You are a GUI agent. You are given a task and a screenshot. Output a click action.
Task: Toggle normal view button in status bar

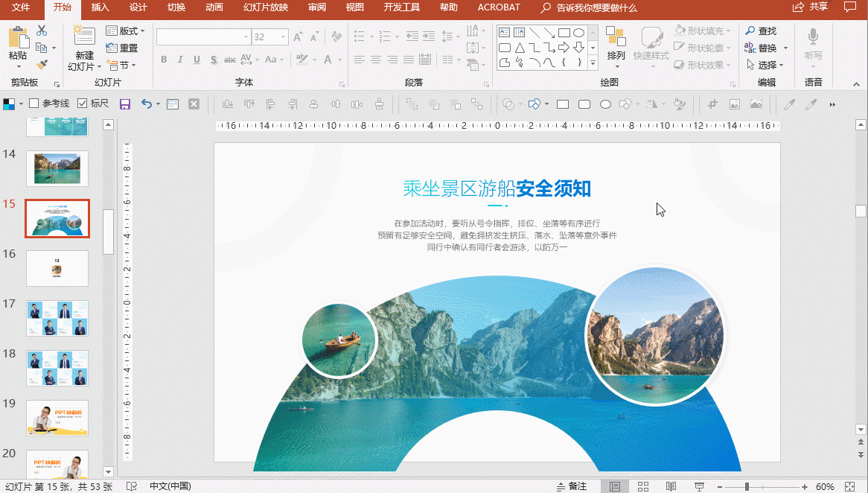[x=614, y=486]
